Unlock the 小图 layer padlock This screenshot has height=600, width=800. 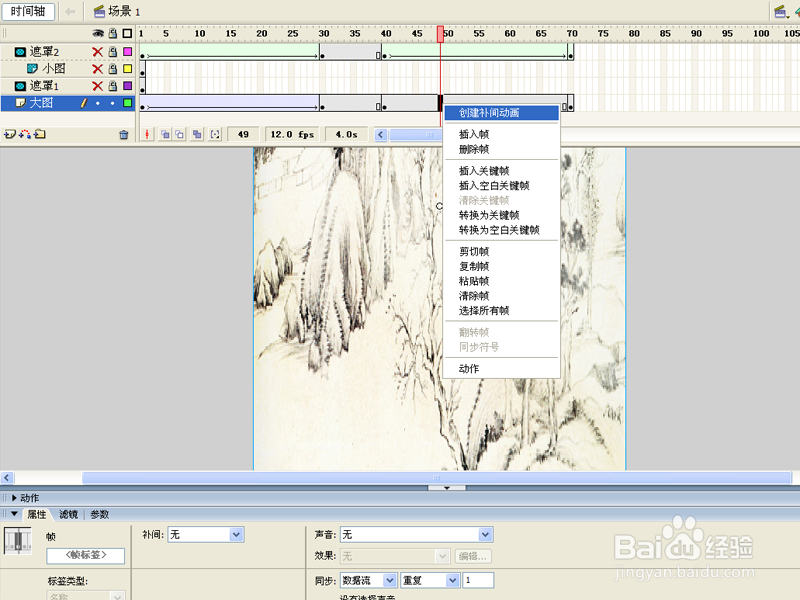113,68
